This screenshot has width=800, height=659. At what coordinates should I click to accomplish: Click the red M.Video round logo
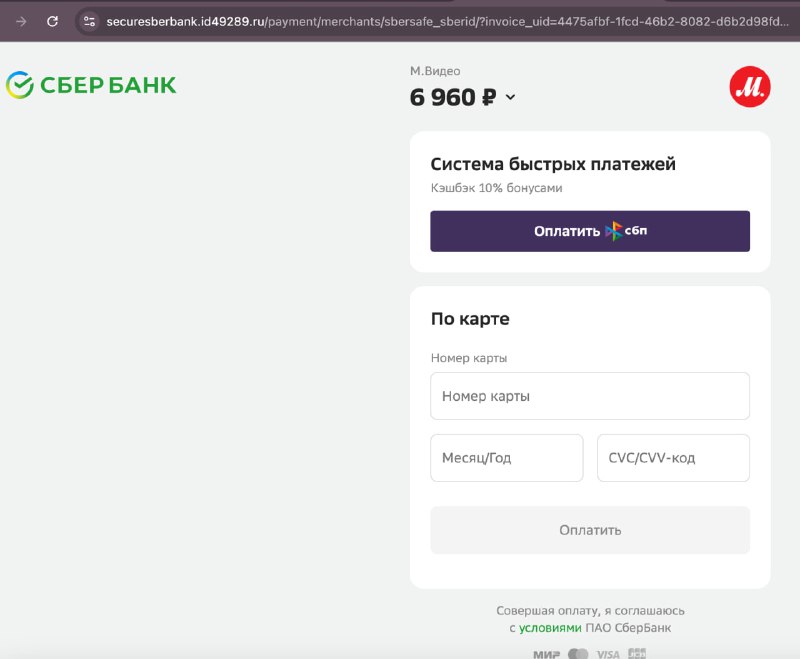pyautogui.click(x=749, y=87)
